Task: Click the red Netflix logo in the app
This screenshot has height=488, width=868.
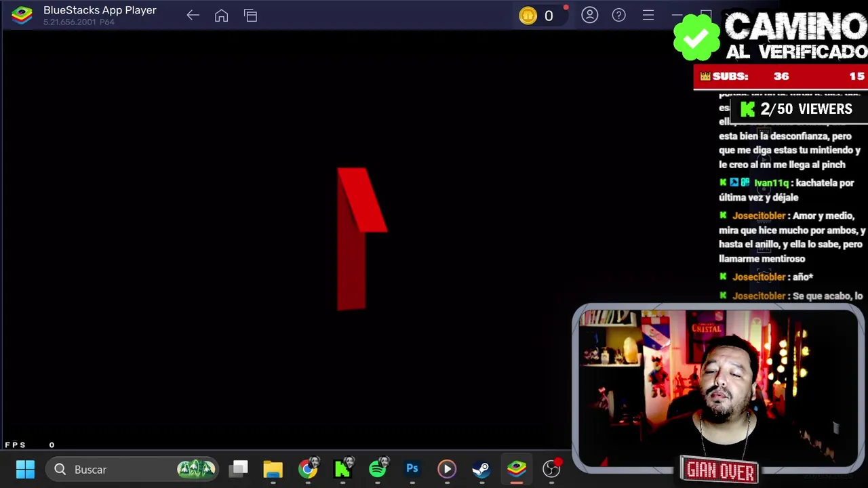Action: (x=361, y=239)
